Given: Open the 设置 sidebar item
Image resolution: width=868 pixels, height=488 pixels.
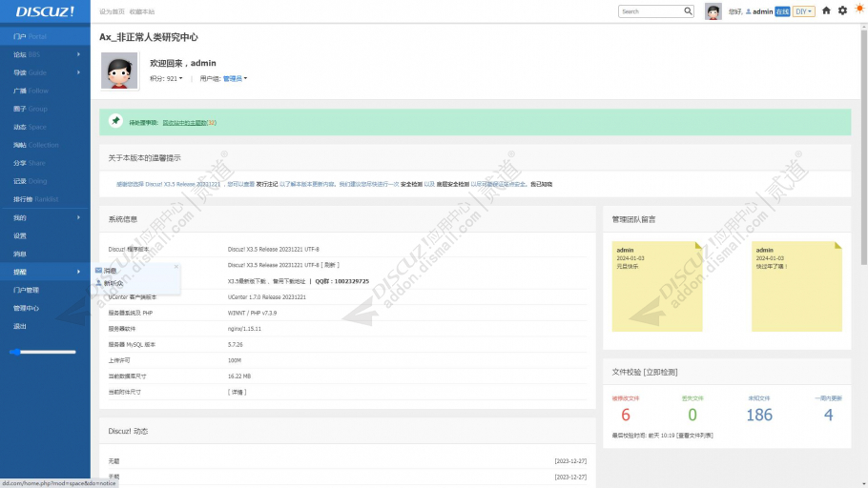Looking at the screenshot, I should [45, 235].
